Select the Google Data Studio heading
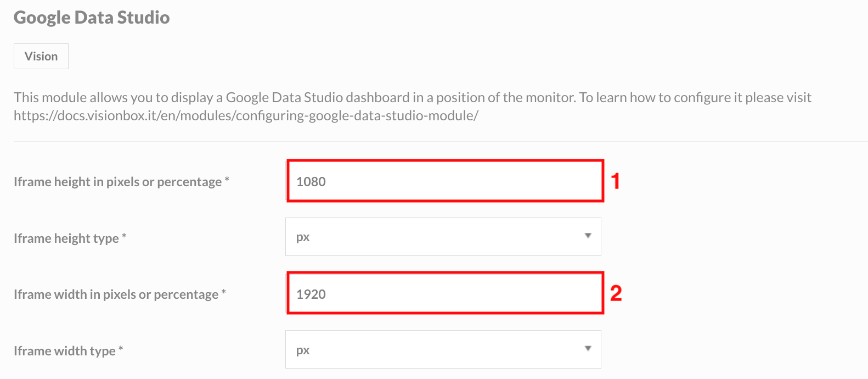868x379 pixels. (92, 17)
